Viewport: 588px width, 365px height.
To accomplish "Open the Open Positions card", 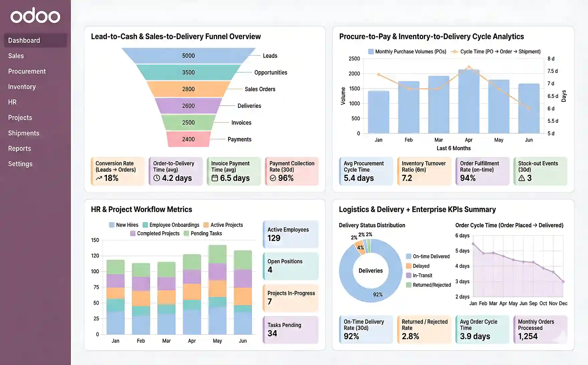I will pos(291,266).
